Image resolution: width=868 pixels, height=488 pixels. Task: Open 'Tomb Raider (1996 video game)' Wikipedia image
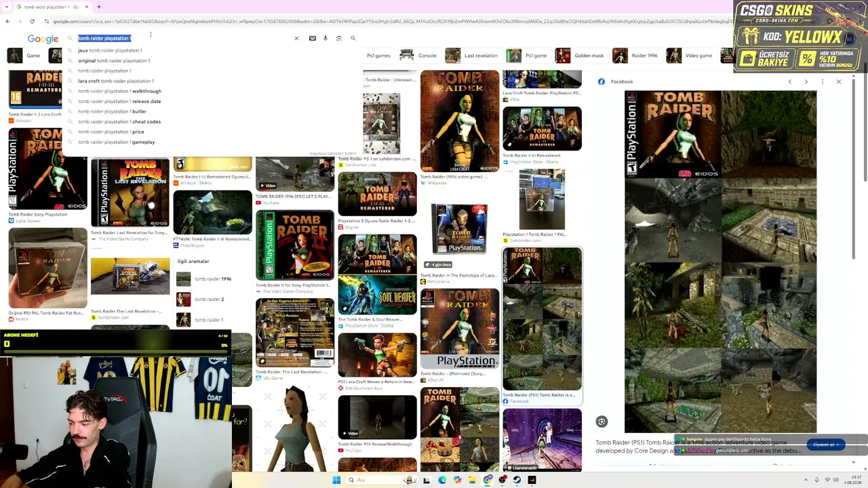[459, 121]
